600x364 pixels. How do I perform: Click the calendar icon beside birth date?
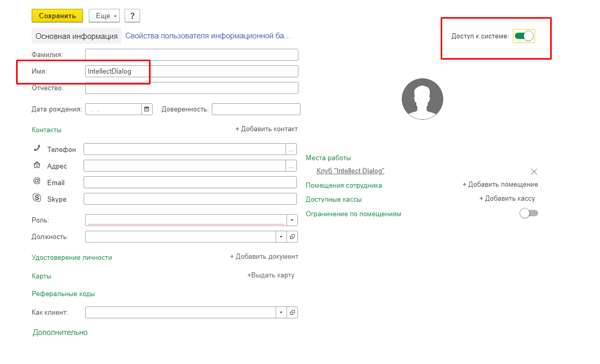click(147, 109)
